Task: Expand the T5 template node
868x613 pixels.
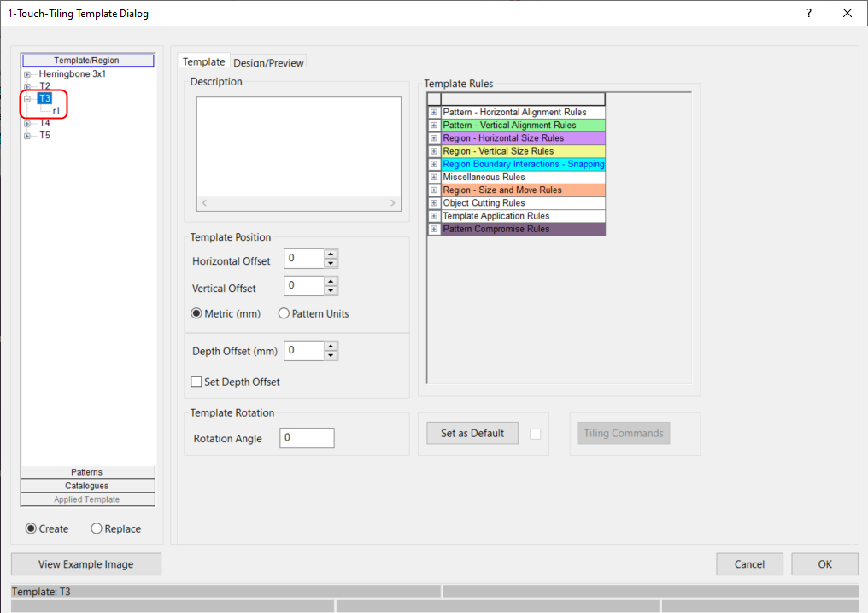Action: [26, 136]
